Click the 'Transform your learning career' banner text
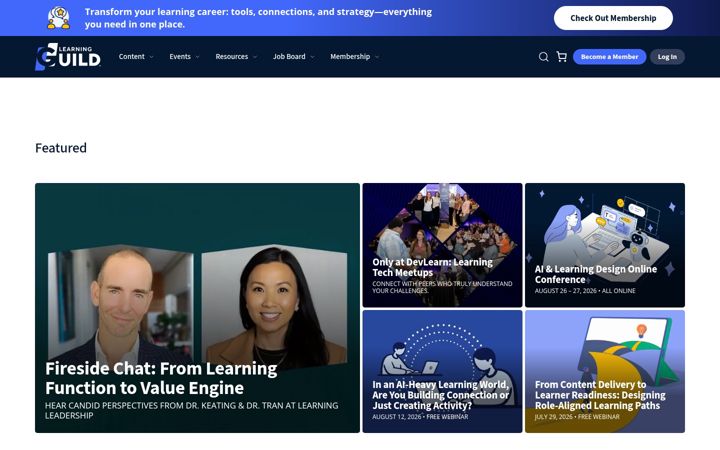 [x=258, y=18]
